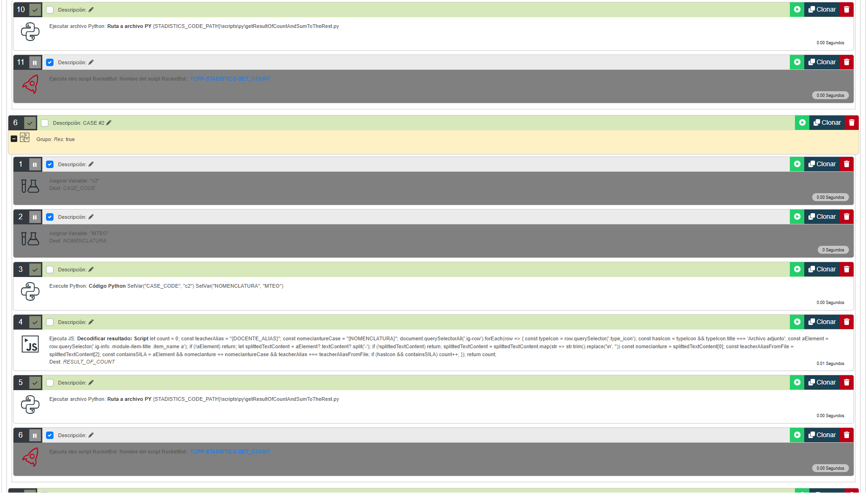Screen dimensions: 868x493
Task: Click the Python icon of the Execute Python step
Action: click(x=30, y=291)
